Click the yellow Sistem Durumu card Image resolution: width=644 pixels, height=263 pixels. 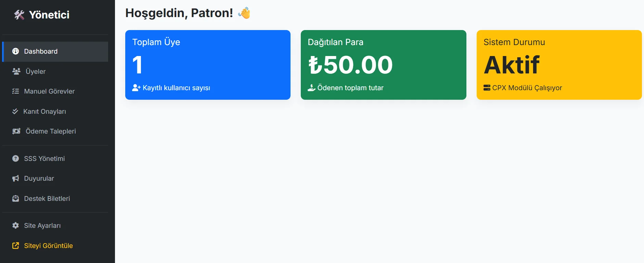tap(559, 65)
